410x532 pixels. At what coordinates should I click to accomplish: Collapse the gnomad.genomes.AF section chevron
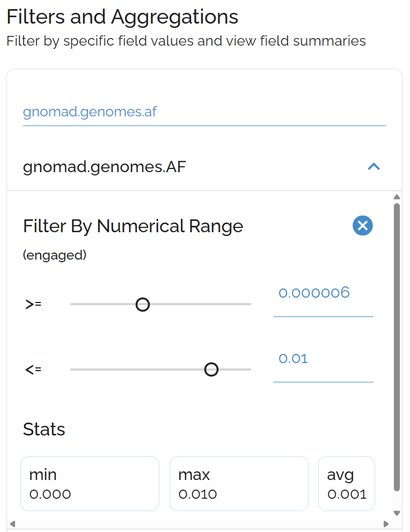(x=374, y=167)
